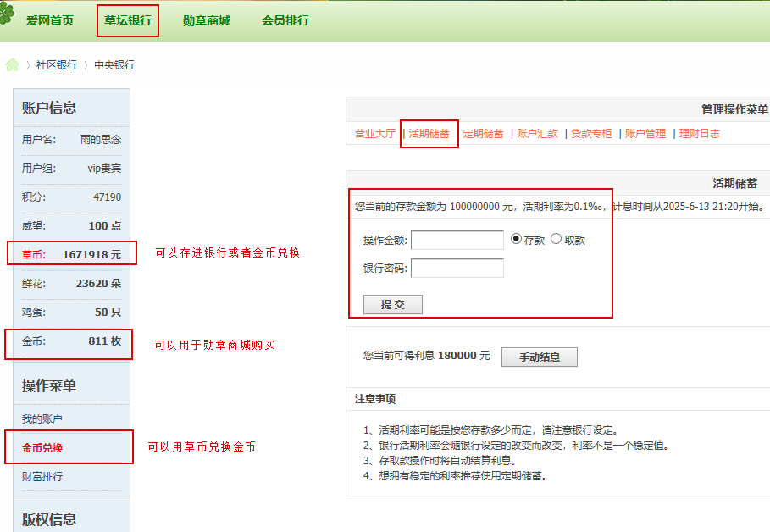
Task: Switch to 活期储蓄 tab
Action: coord(429,134)
